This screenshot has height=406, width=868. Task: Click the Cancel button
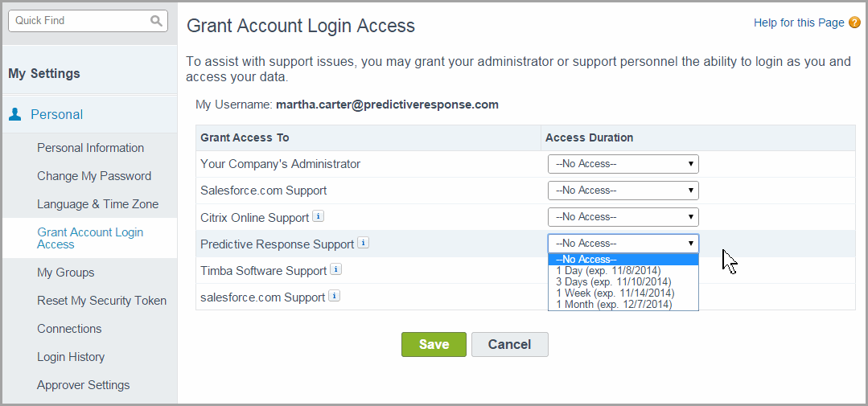coord(509,344)
